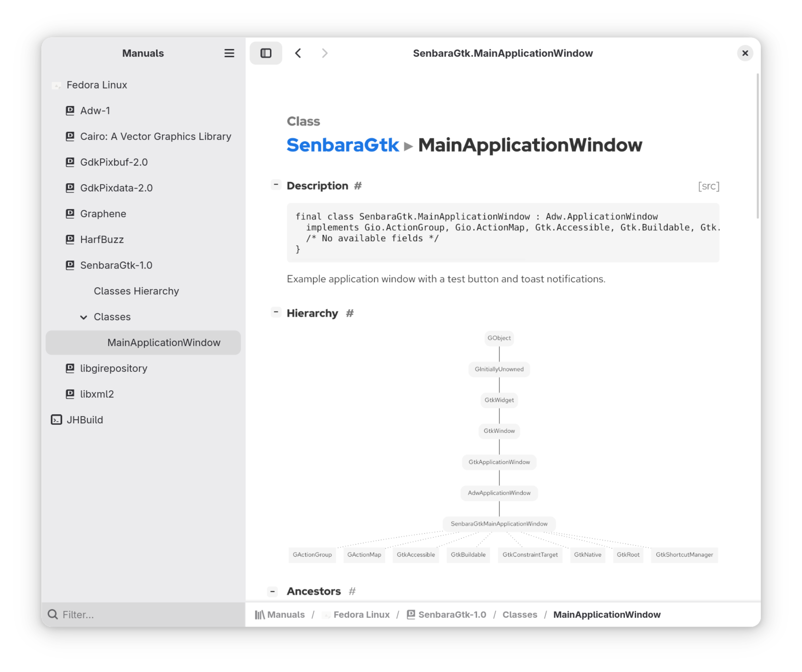Click the GdkPixdata-2.0 book icon
802x672 pixels.
pos(70,188)
